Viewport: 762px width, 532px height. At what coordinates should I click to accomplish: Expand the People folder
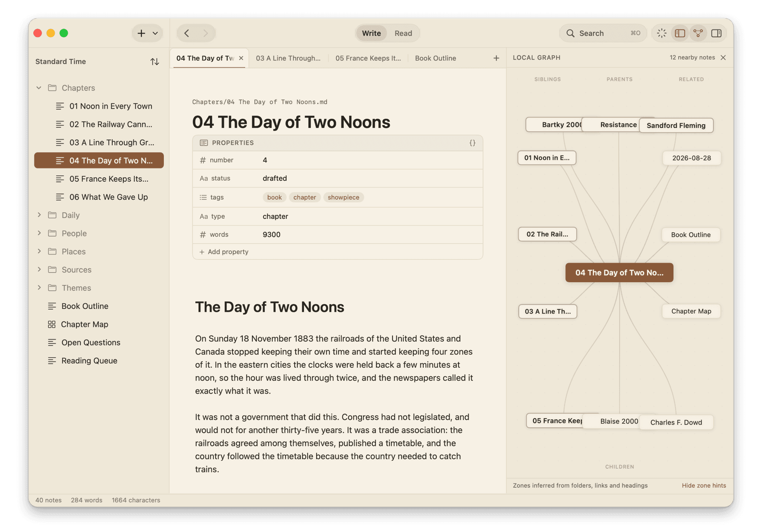[39, 233]
